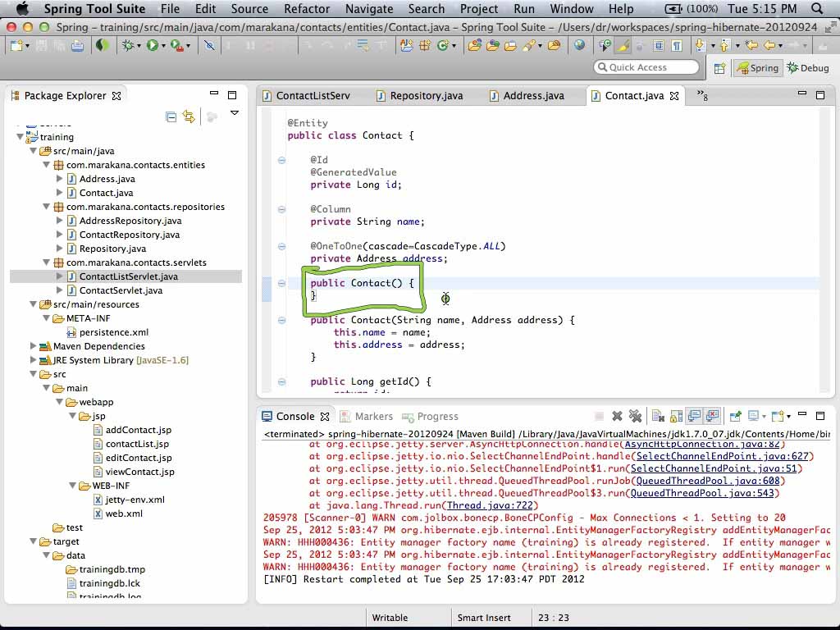The width and height of the screenshot is (840, 630).
Task: Toggle Block Selection Mode icon
Action: 659,46
